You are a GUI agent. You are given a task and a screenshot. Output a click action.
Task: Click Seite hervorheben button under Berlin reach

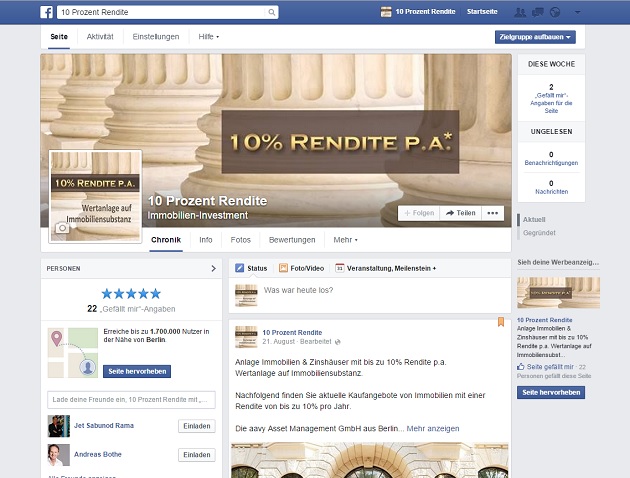[137, 372]
